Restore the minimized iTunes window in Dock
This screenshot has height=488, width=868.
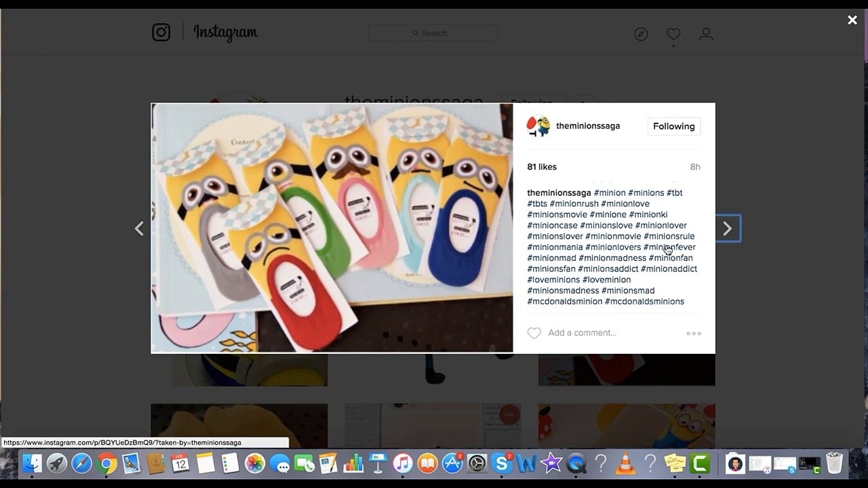coord(760,464)
